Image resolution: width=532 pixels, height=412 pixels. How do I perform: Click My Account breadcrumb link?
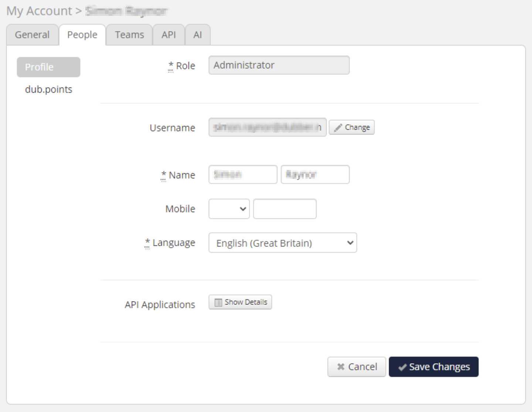click(39, 11)
